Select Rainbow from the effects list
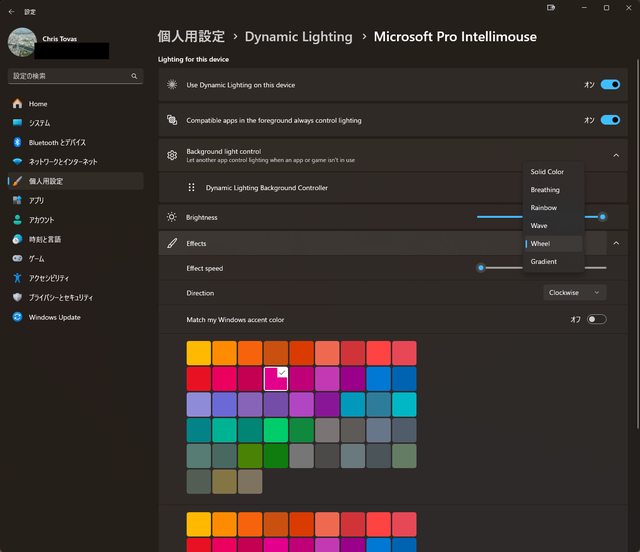The height and width of the screenshot is (552, 640). pos(544,208)
